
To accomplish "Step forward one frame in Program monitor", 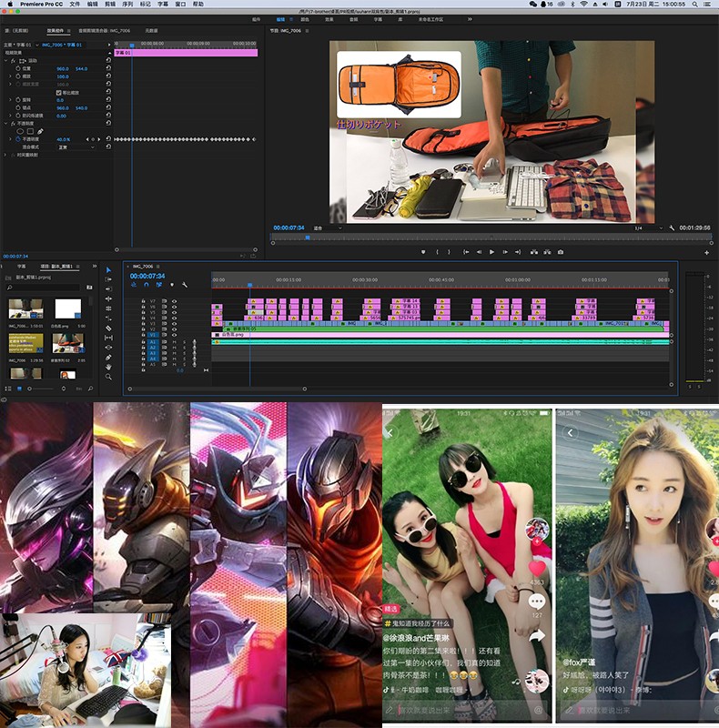I will pyautogui.click(x=505, y=252).
